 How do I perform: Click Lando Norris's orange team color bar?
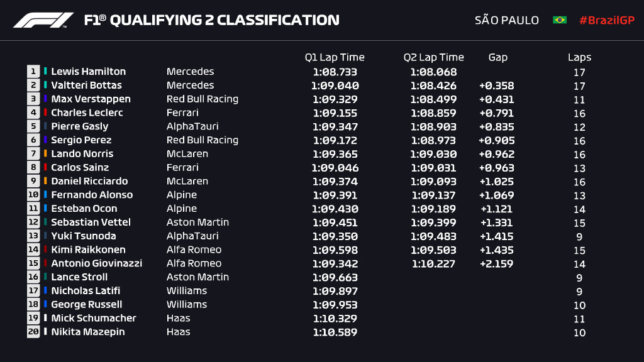(x=46, y=154)
